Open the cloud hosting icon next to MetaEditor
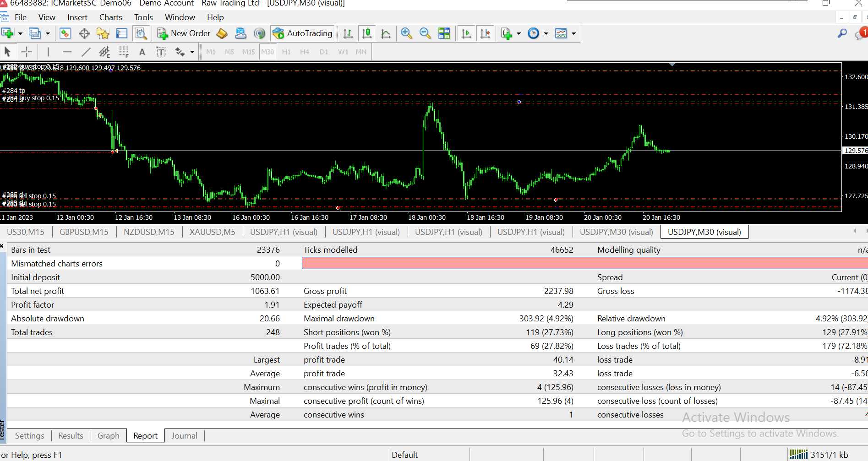Viewport: 868px width, 461px height. (240, 33)
